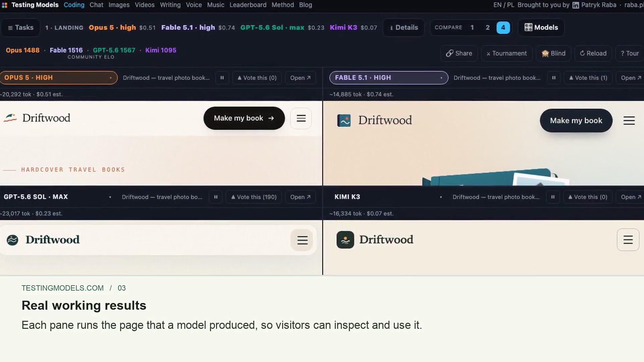Set compare layout to 1 pane
This screenshot has width=644, height=362.
472,27
